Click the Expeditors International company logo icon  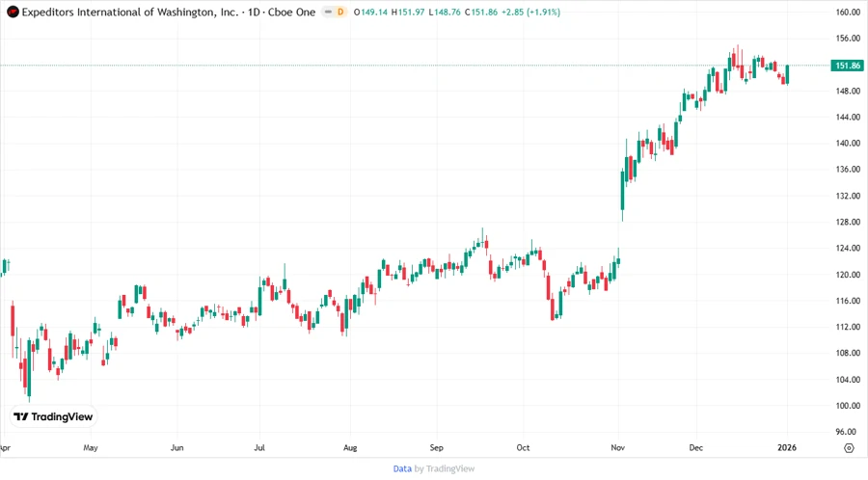point(13,12)
